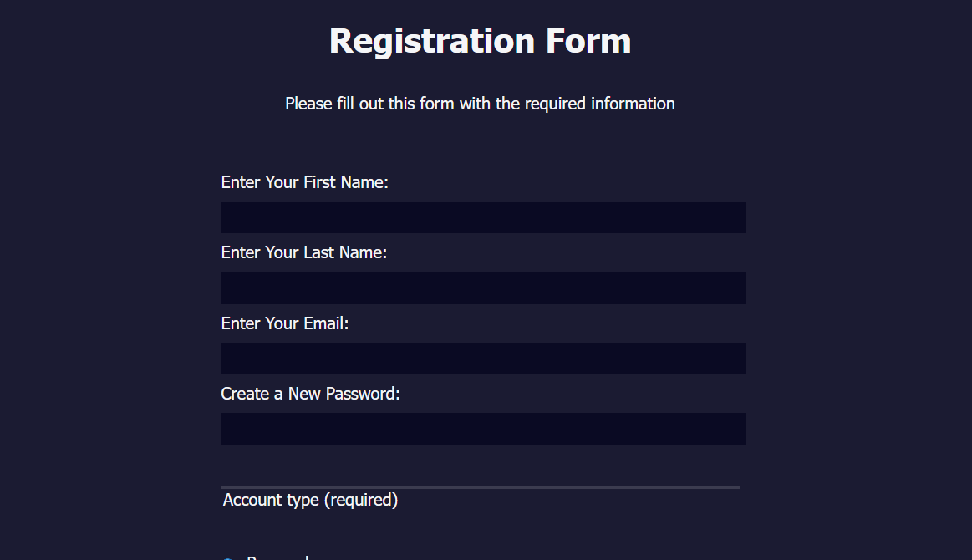Click the divider line above Account type
This screenshot has width=972, height=560.
(x=480, y=487)
